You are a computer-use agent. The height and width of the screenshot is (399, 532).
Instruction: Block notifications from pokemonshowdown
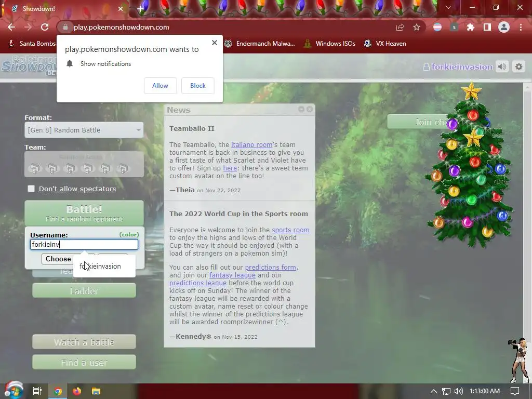pyautogui.click(x=198, y=86)
